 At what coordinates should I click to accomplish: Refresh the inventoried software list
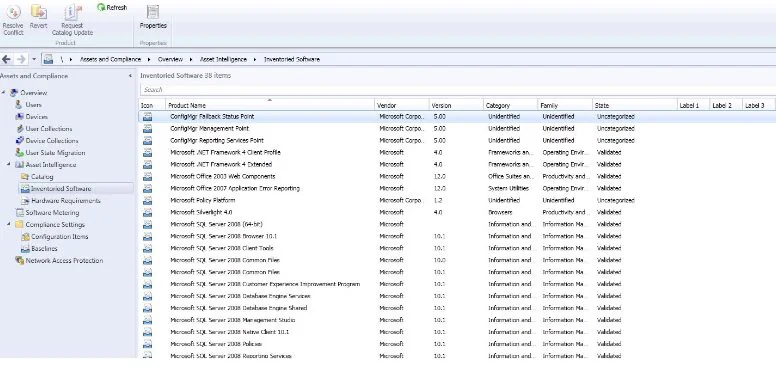pyautogui.click(x=112, y=7)
